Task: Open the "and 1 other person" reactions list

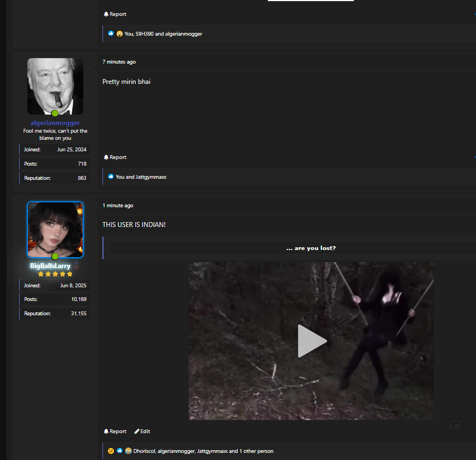Action: (252, 451)
